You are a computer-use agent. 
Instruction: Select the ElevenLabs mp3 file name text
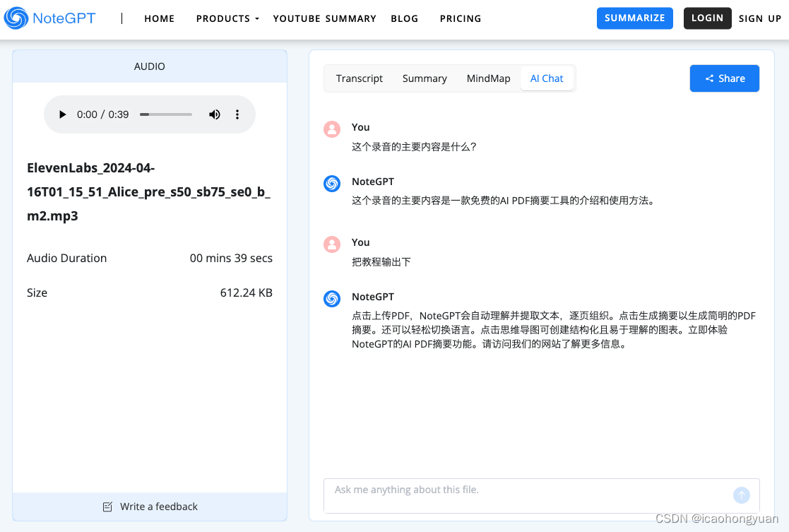pyautogui.click(x=149, y=191)
